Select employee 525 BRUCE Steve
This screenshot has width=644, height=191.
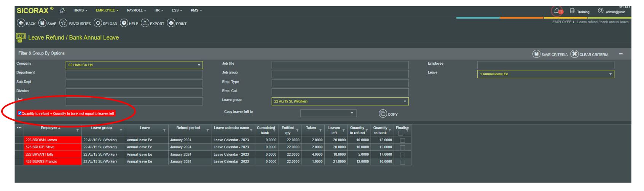point(53,147)
